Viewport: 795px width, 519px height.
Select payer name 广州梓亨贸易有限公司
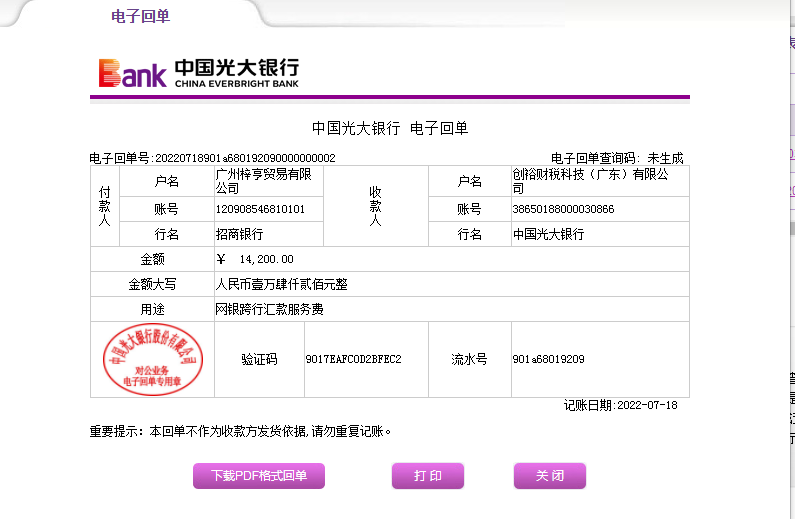click(x=264, y=181)
